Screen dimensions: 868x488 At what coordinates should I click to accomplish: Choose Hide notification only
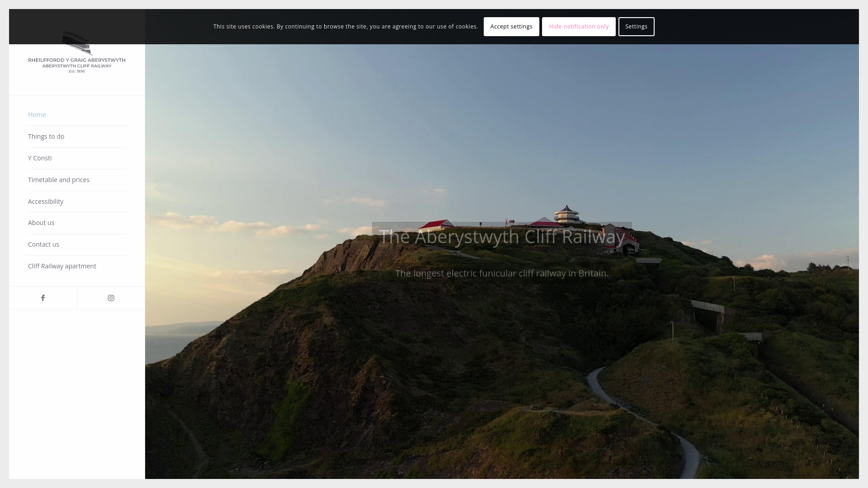579,27
